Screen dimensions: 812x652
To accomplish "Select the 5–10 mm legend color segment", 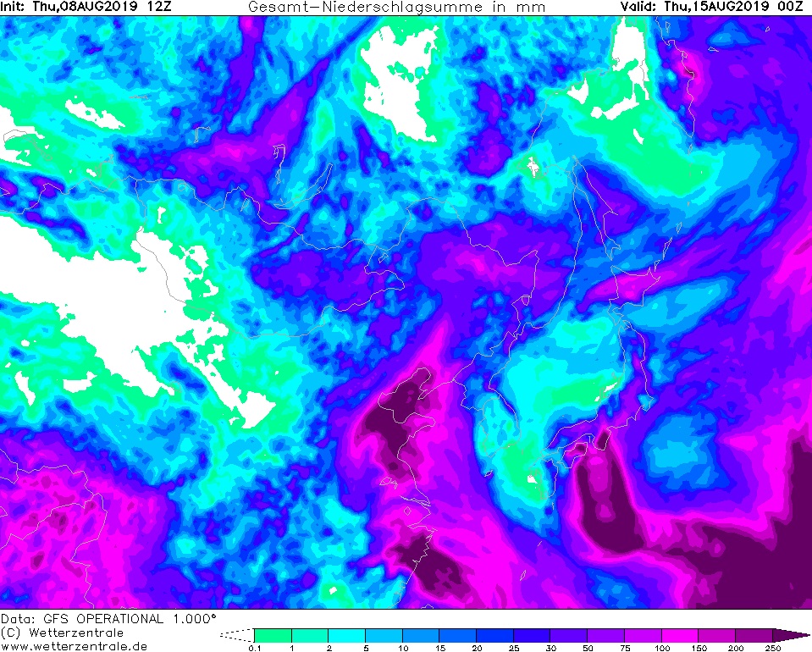I will point(384,635).
